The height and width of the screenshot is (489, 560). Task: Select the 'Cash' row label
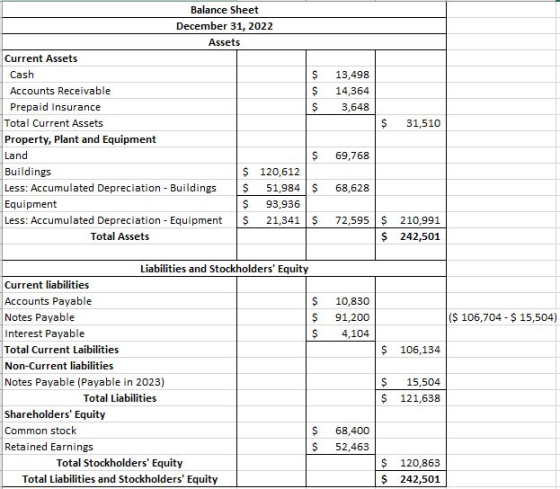tap(22, 75)
